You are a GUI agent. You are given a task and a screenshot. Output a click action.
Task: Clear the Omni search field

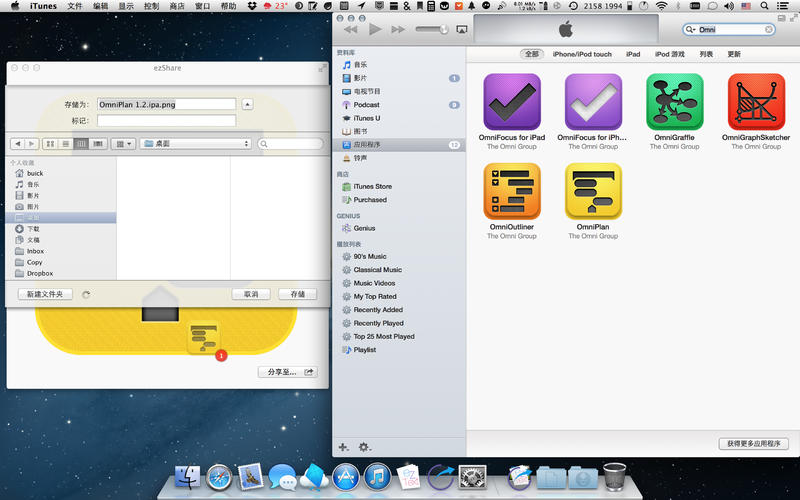coord(768,30)
